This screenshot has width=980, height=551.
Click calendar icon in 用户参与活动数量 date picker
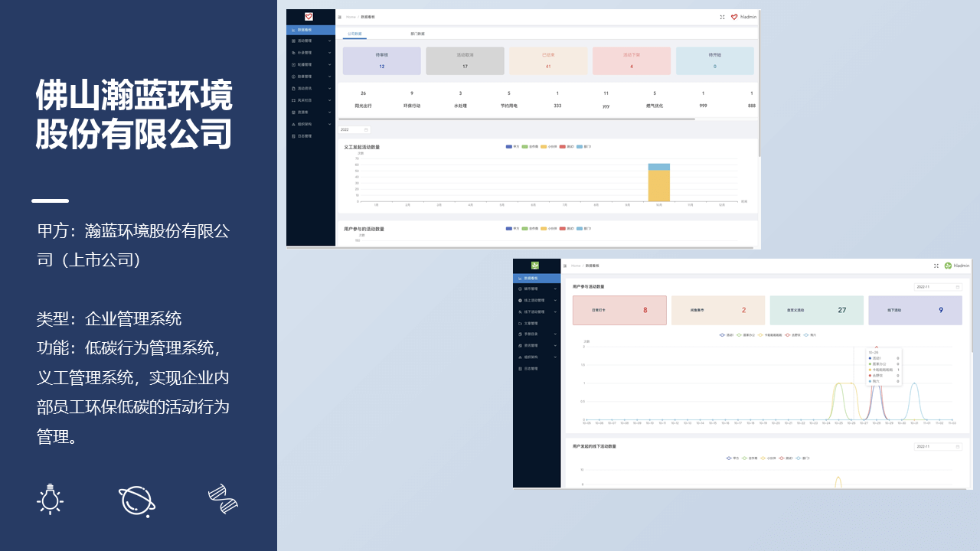tap(957, 287)
